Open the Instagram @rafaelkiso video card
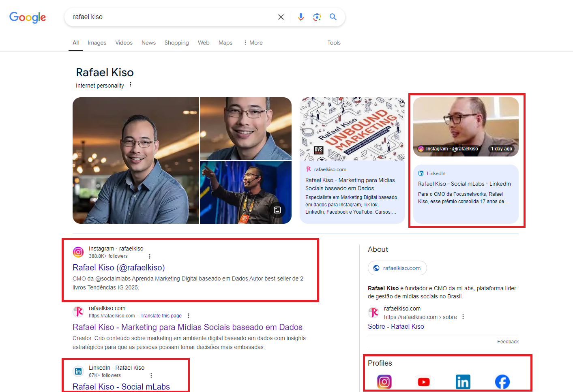The width and height of the screenshot is (573, 392). click(466, 127)
